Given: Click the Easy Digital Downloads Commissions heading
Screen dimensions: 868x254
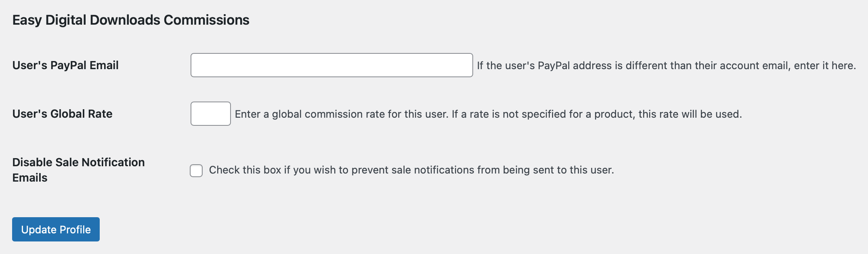Looking at the screenshot, I should [x=131, y=20].
